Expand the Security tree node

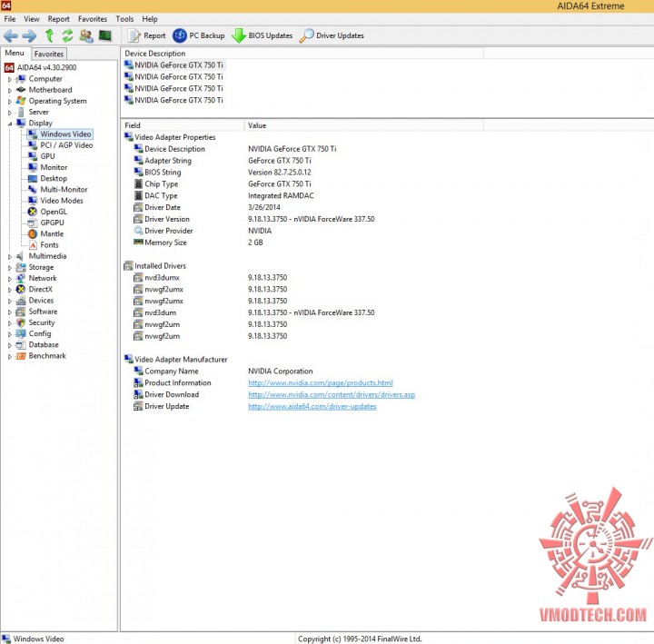pyautogui.click(x=10, y=322)
